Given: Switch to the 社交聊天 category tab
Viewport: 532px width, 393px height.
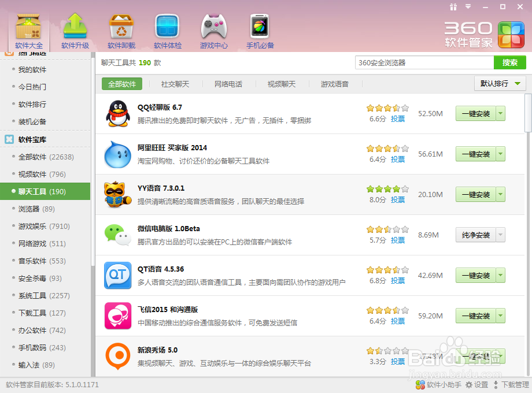Looking at the screenshot, I should point(175,83).
